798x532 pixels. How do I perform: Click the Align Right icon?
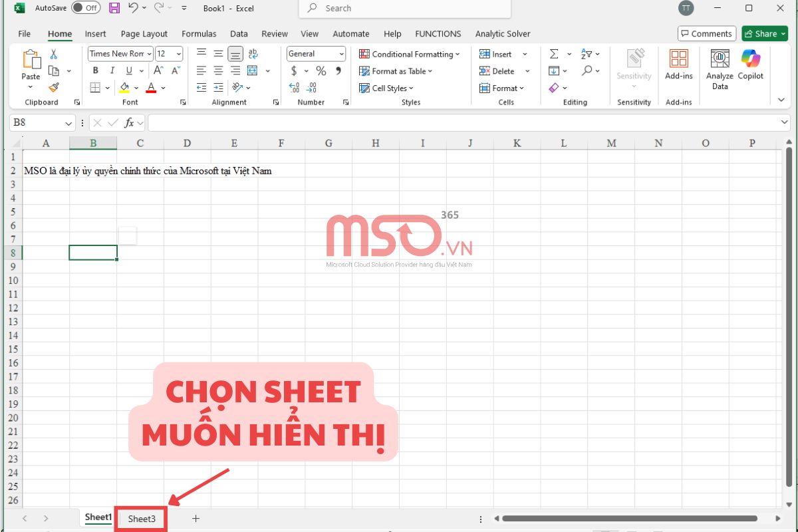point(235,70)
